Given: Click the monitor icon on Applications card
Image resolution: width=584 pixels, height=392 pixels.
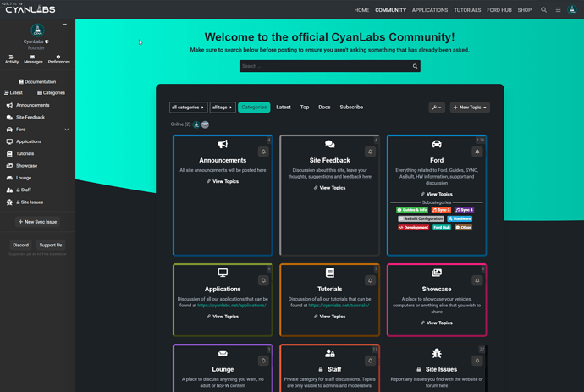Looking at the screenshot, I should coord(223,273).
